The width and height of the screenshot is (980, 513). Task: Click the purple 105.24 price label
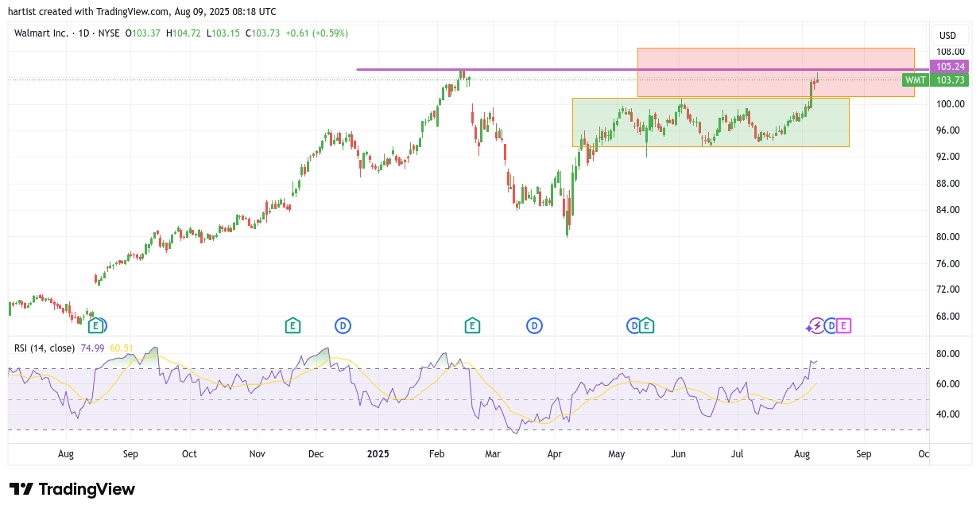[x=951, y=67]
